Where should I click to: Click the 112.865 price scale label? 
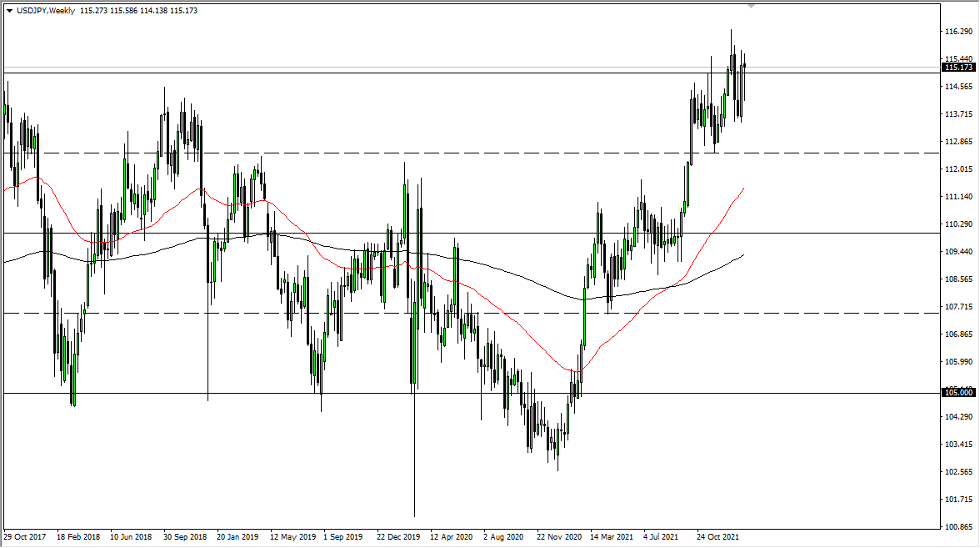[958, 142]
